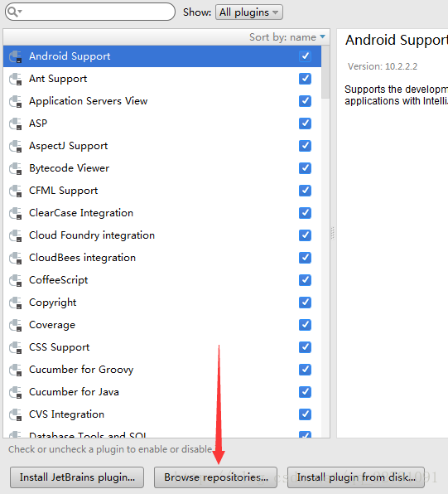Click the AspectJ Support plugin icon

(16, 146)
